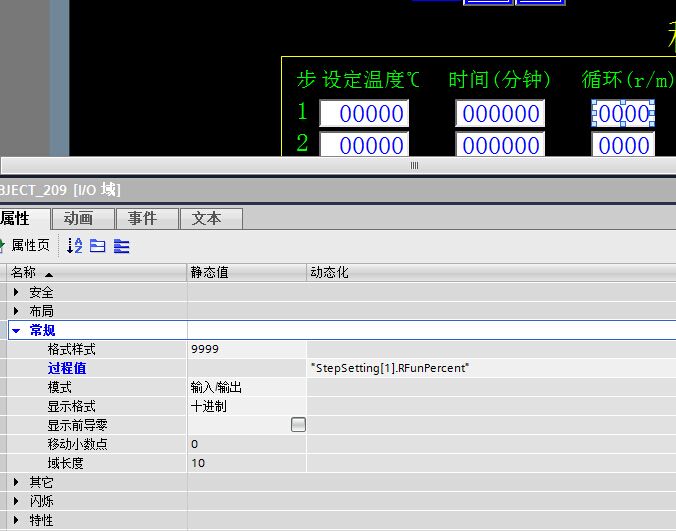Click the 移动小数点 value 0

[247, 444]
